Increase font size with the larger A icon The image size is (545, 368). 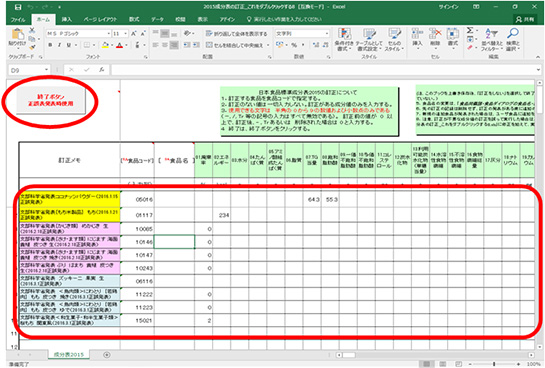134,34
